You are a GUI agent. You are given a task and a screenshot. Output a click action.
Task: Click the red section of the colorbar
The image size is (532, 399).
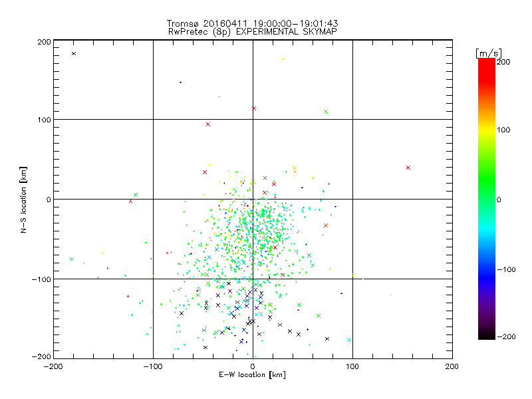pyautogui.click(x=487, y=71)
